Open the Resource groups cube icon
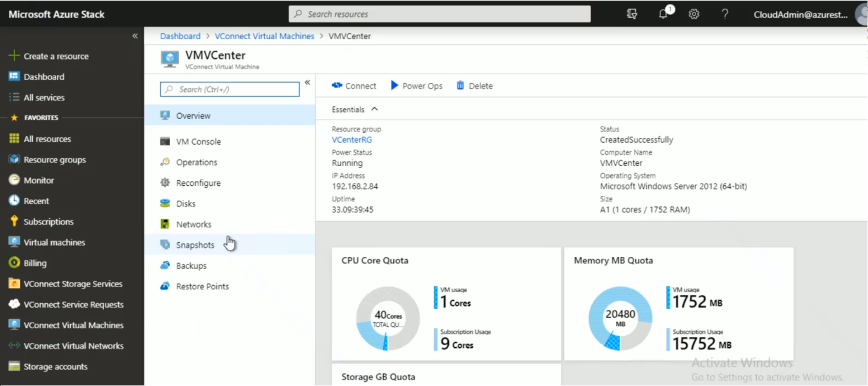Image resolution: width=868 pixels, height=386 pixels. (14, 159)
